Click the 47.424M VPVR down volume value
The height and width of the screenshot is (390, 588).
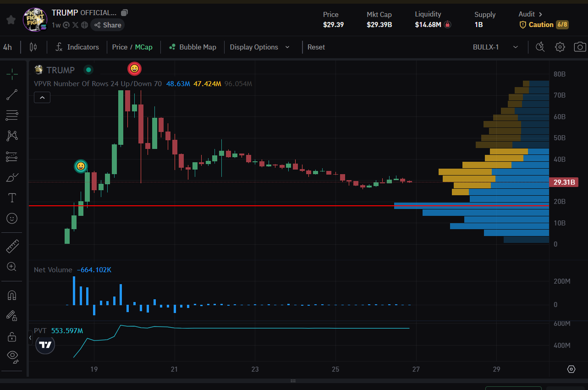(x=207, y=83)
